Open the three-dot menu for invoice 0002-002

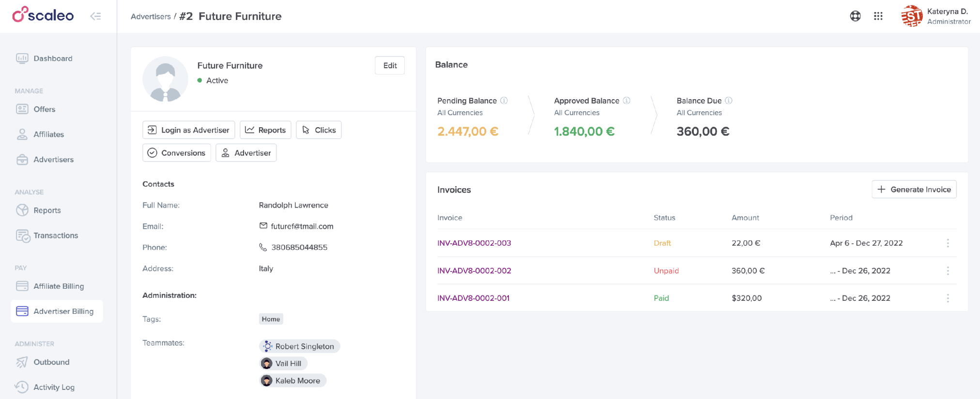(x=948, y=271)
